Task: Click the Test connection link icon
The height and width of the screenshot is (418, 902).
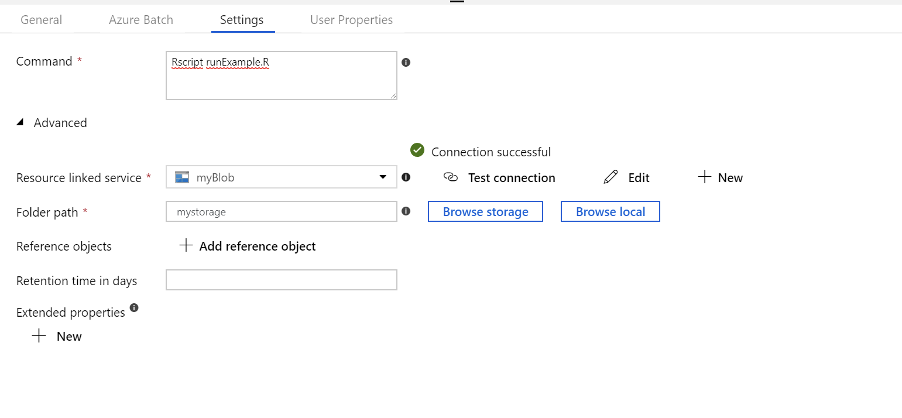Action: click(450, 177)
